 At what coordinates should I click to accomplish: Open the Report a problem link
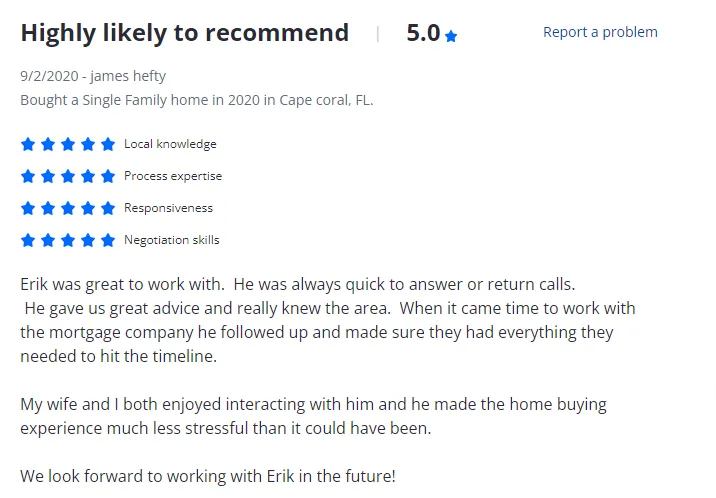(x=600, y=32)
